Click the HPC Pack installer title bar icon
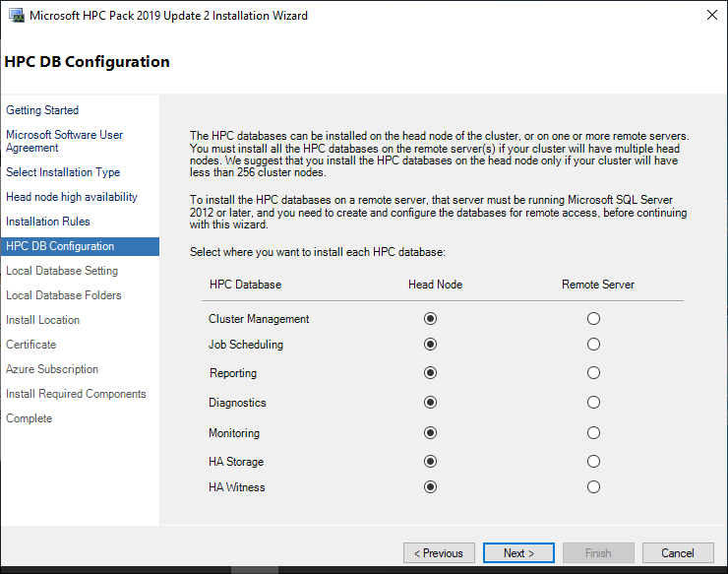The width and height of the screenshot is (728, 574). (16, 16)
